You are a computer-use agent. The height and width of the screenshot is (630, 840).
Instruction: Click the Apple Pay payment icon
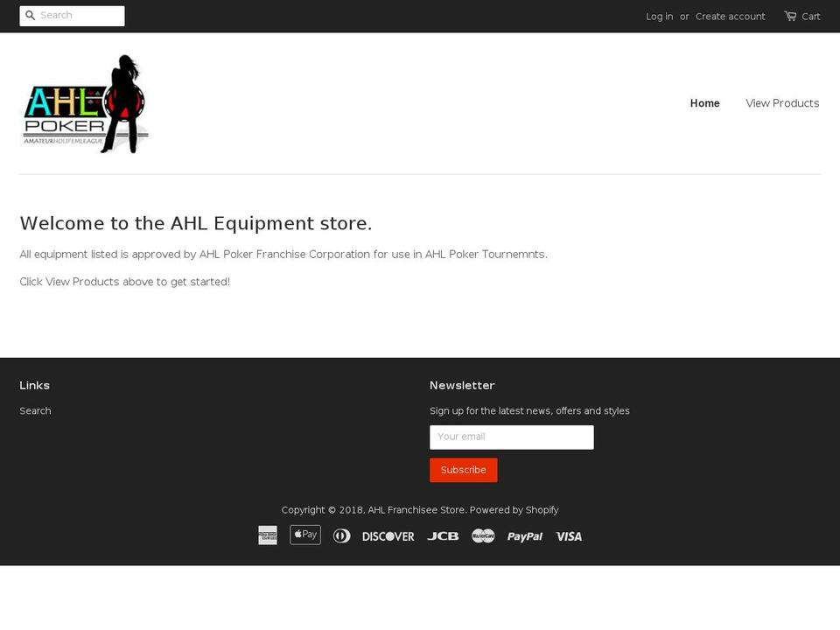click(305, 535)
